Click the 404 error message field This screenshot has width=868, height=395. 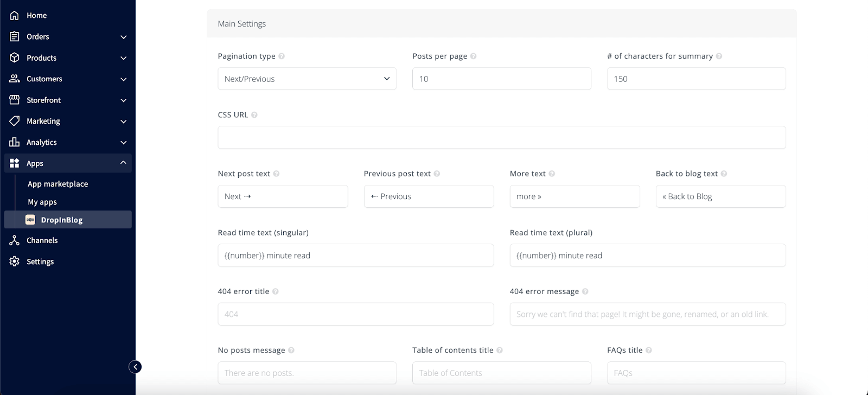click(648, 314)
